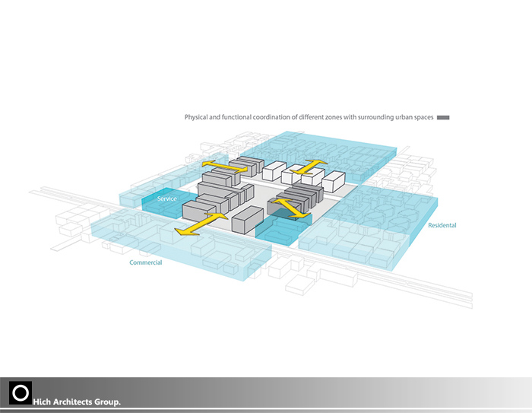
Task: Click the gray legend swatch after caption
Action: pos(443,118)
